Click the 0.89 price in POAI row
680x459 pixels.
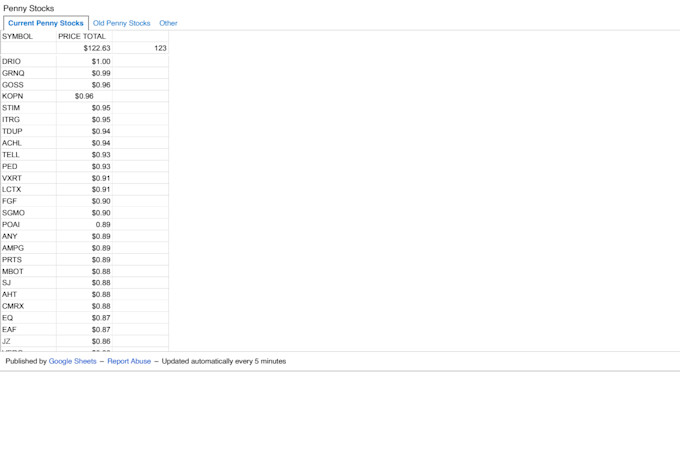pos(84,225)
